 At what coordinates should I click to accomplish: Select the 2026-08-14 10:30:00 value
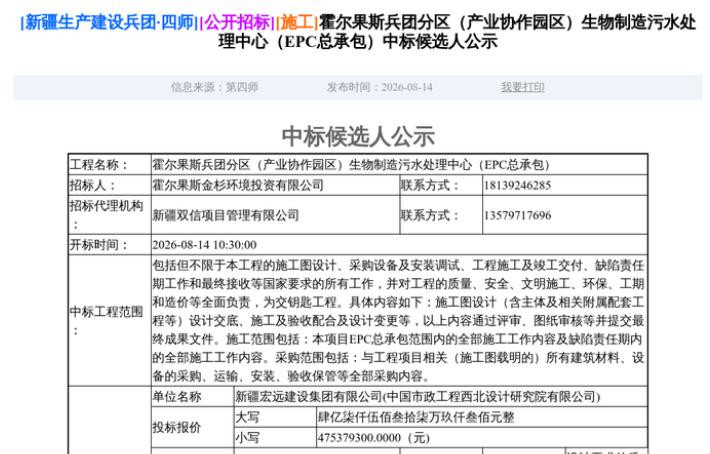pyautogui.click(x=205, y=245)
